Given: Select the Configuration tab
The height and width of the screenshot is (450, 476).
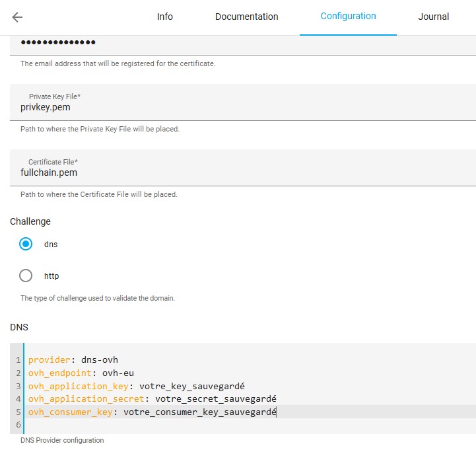Looking at the screenshot, I should pyautogui.click(x=348, y=17).
